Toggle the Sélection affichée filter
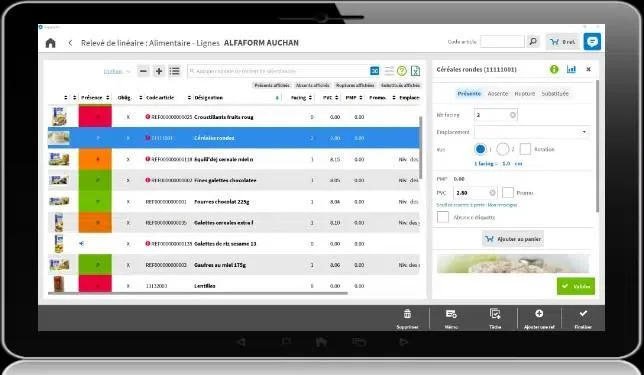Viewport: 644px width, 375px height. [400, 85]
